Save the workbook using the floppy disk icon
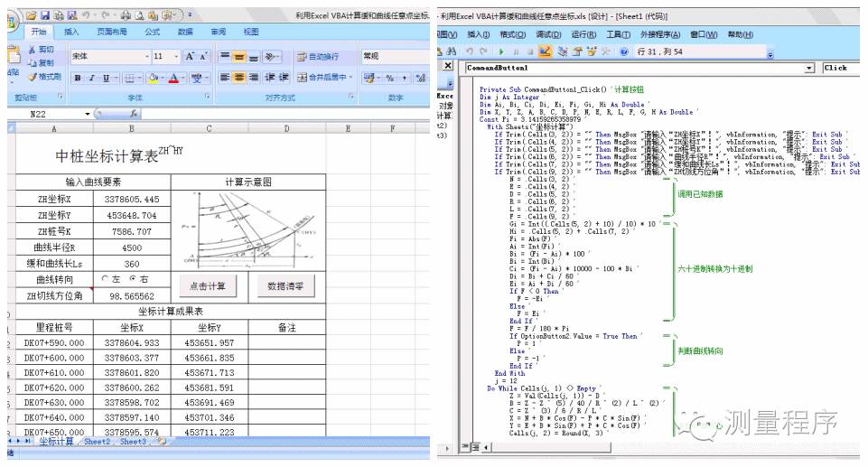 pos(45,15)
